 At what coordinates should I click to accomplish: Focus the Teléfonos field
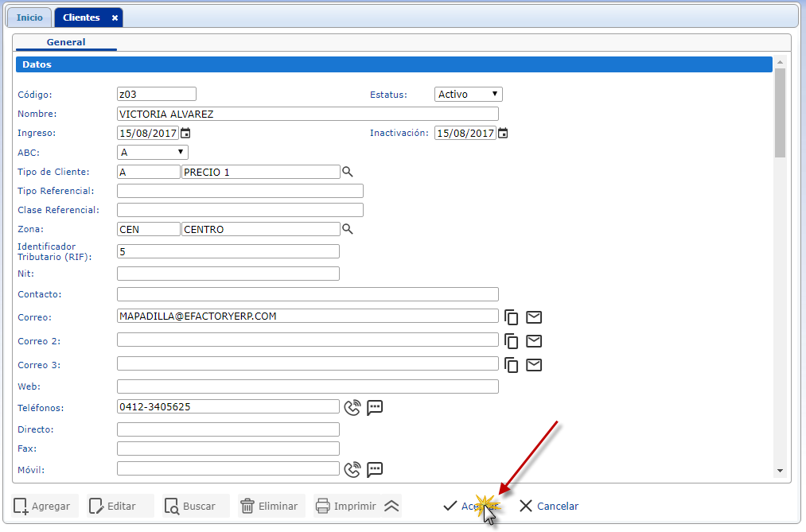coord(228,406)
